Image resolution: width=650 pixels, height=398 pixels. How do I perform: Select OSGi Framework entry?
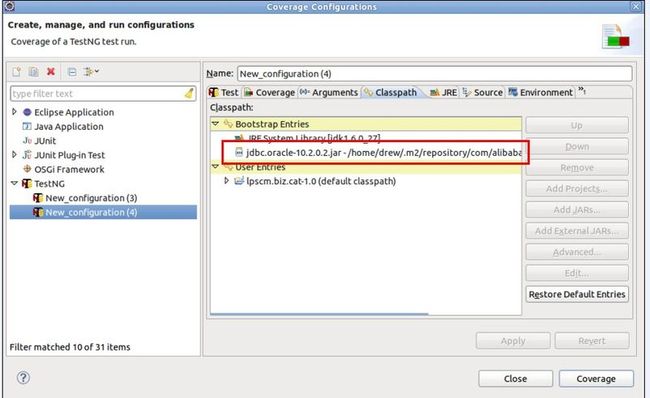point(69,170)
